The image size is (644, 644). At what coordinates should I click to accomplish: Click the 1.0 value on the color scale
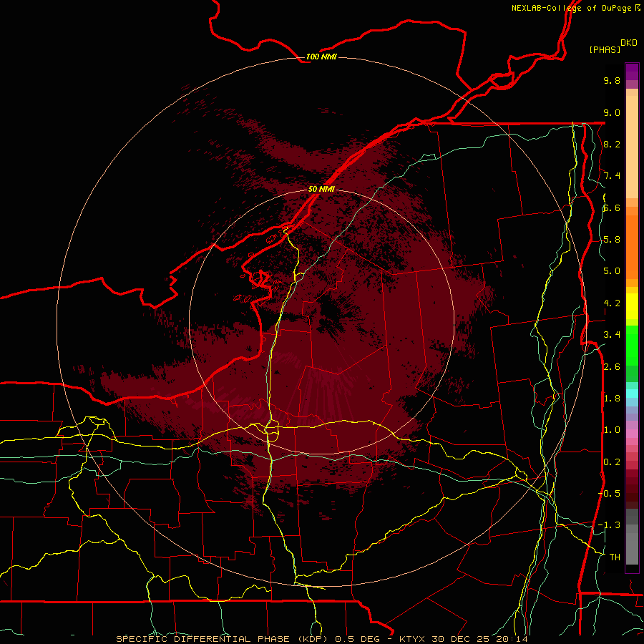pos(612,430)
